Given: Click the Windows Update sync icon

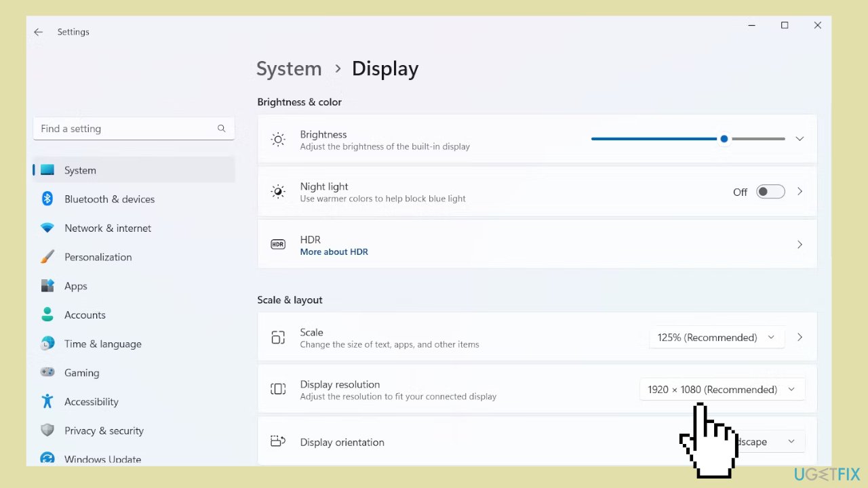Looking at the screenshot, I should (47, 459).
